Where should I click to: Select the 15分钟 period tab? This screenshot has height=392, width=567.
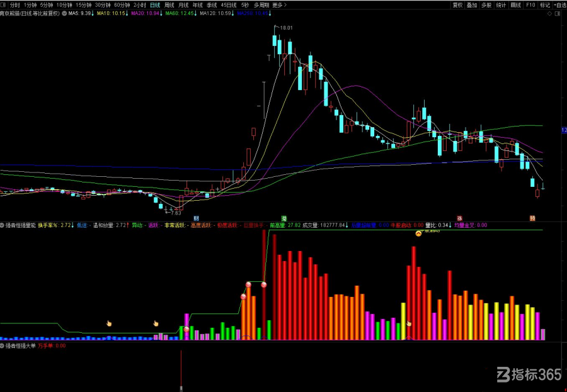pos(84,5)
